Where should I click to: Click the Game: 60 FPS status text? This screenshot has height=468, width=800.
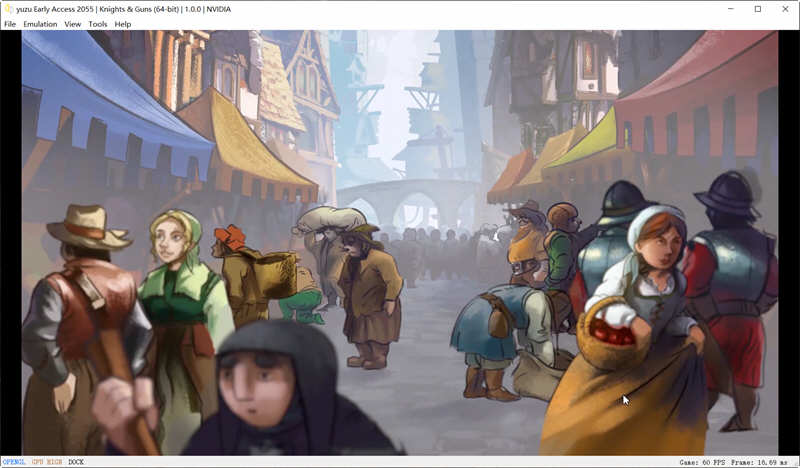[702, 462]
